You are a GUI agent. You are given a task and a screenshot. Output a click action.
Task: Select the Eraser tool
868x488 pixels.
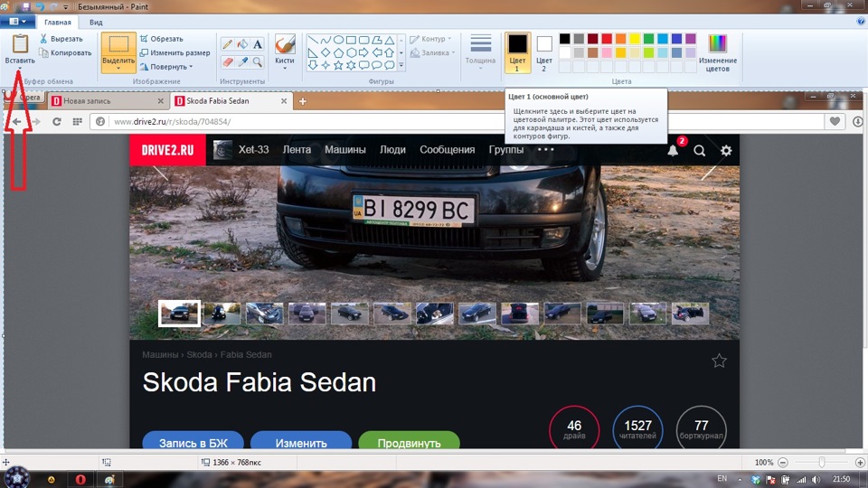point(228,62)
